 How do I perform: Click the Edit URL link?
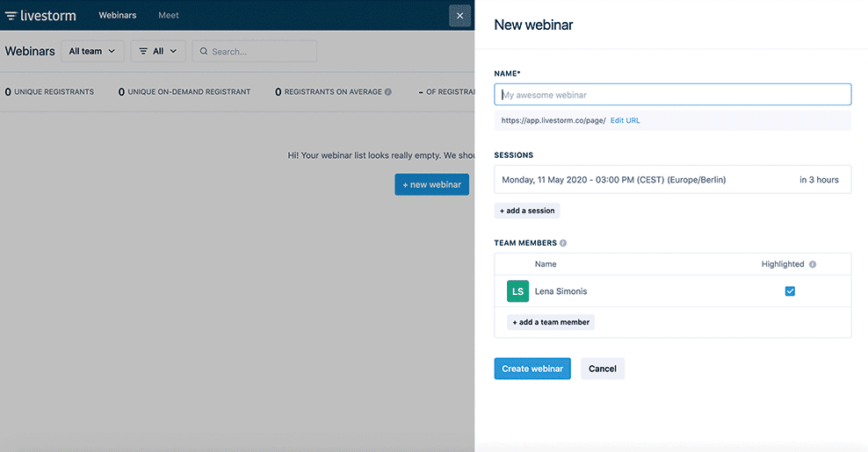pos(625,120)
